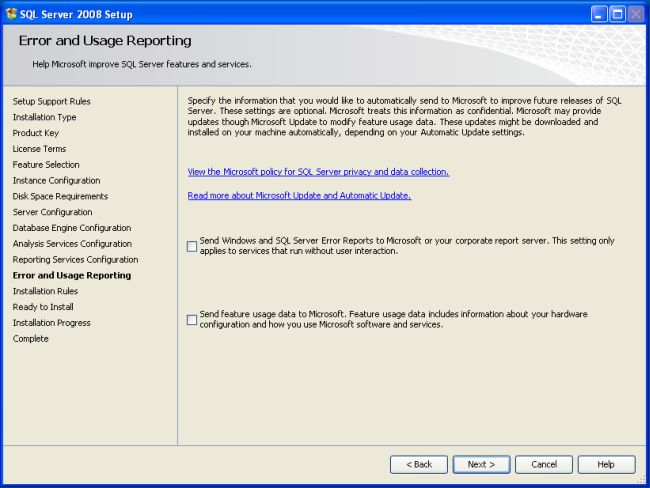650x488 pixels.
Task: Select Analysis Services Configuration step
Action: coord(72,243)
